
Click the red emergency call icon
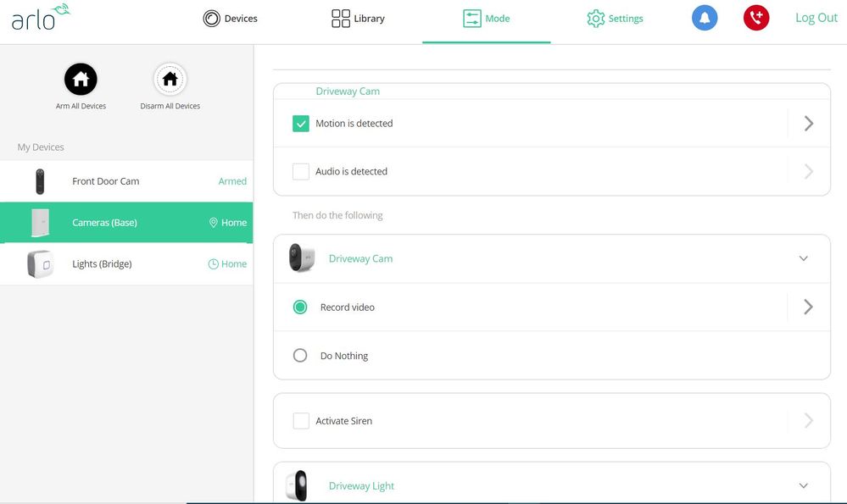(x=756, y=18)
